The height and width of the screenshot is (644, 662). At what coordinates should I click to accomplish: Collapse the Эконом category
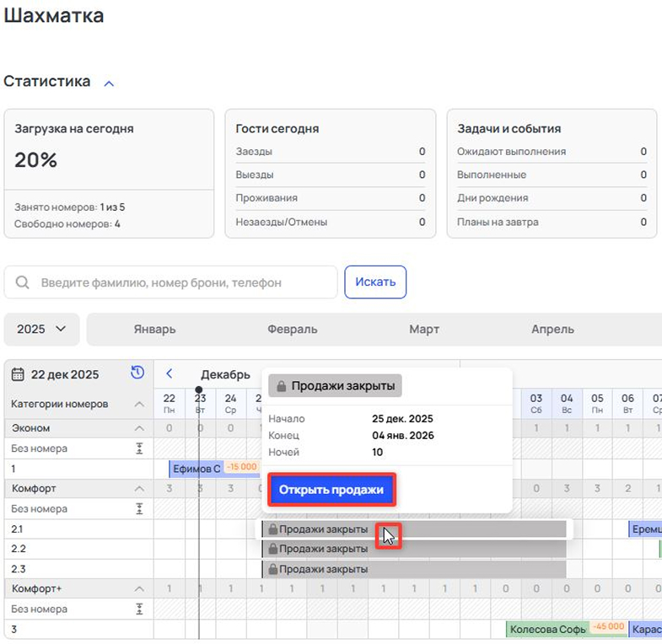point(139,428)
